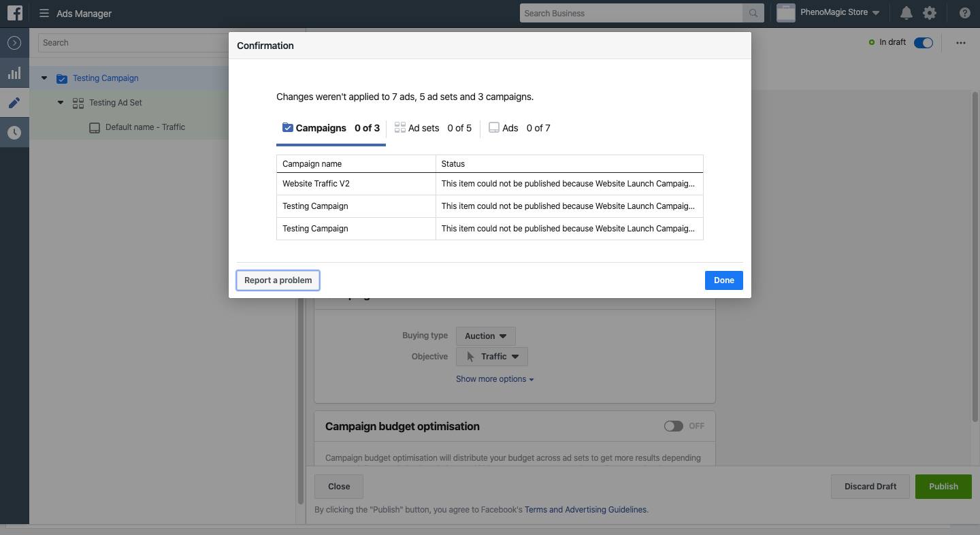Select the pencil edit icon in sidebar
This screenshot has width=980, height=535.
[14, 103]
